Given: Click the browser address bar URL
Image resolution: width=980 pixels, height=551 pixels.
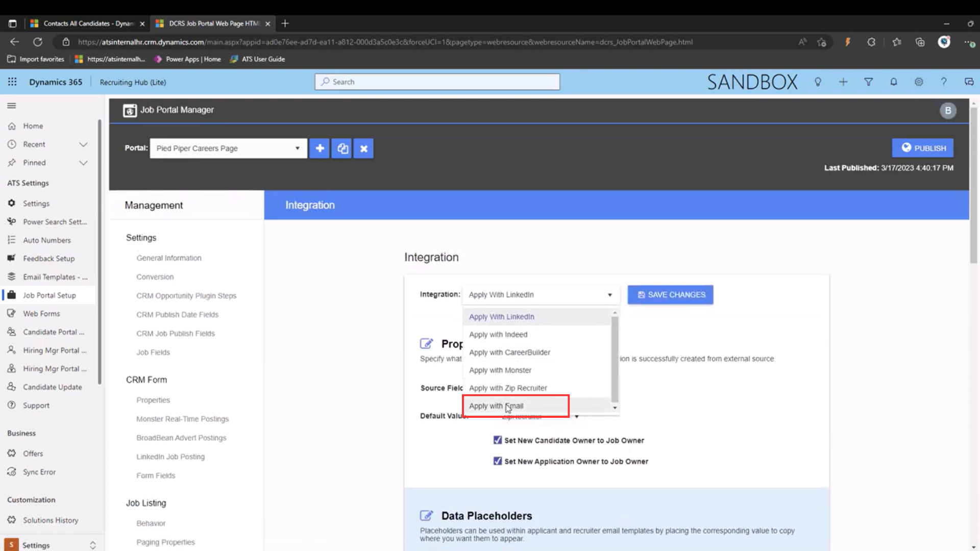Looking at the screenshot, I should point(385,42).
